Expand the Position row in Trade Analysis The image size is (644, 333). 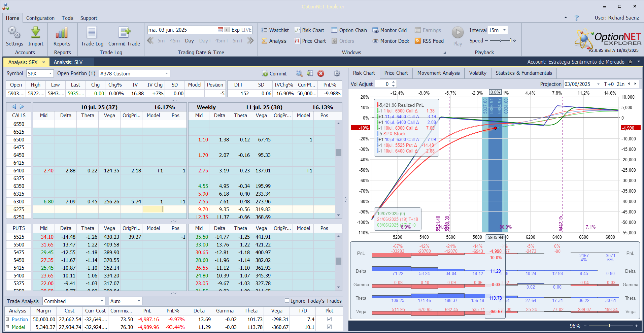7,319
